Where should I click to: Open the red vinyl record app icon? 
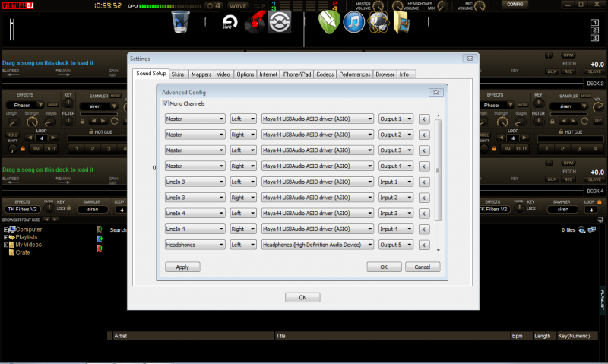click(x=255, y=22)
